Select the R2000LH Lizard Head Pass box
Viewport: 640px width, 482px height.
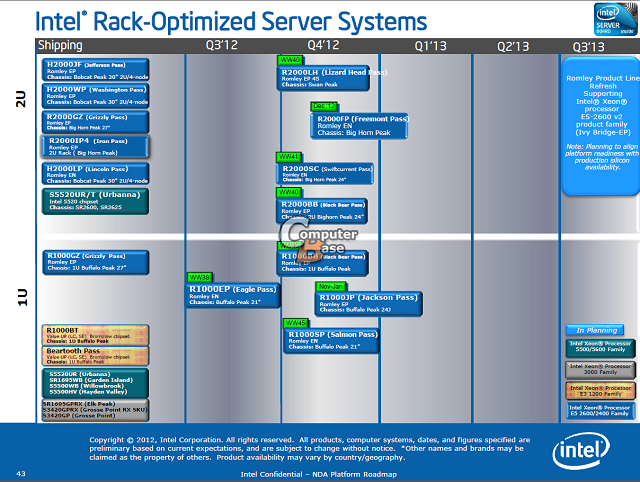click(x=323, y=78)
